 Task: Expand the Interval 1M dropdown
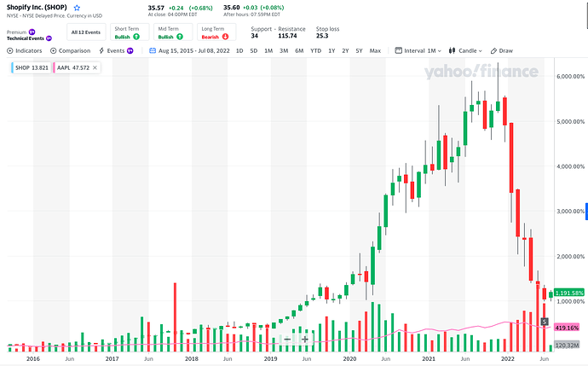pyautogui.click(x=418, y=50)
